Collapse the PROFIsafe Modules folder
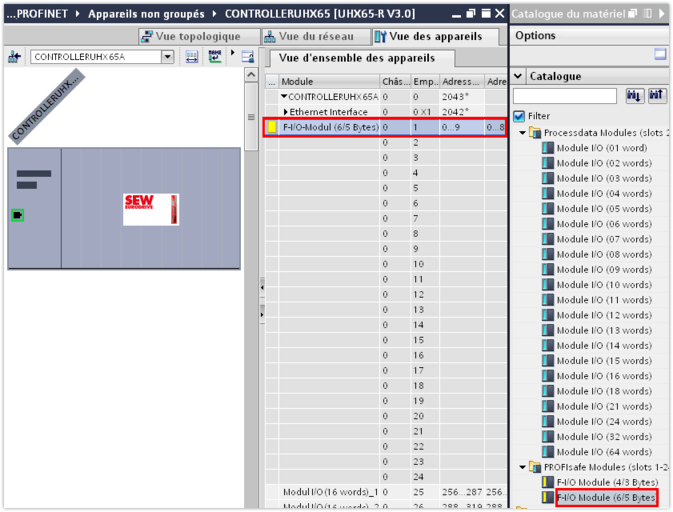Viewport: 673px width, 512px height. [x=522, y=467]
